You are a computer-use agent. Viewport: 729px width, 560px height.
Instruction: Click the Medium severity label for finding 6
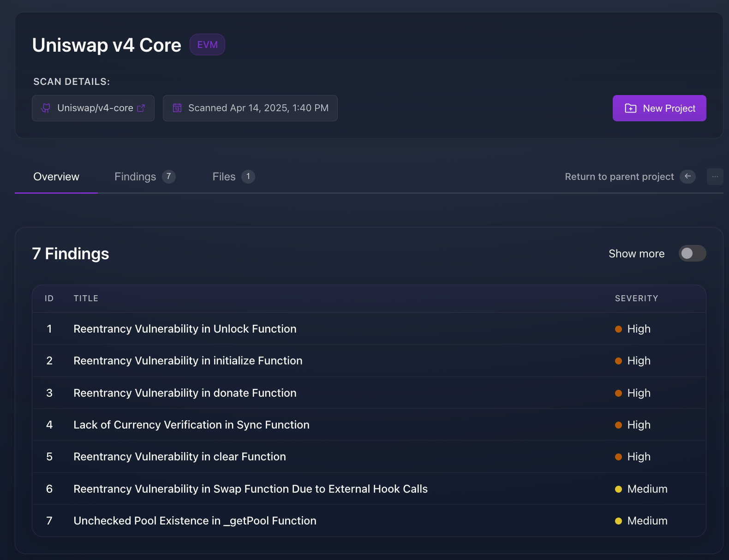(647, 489)
